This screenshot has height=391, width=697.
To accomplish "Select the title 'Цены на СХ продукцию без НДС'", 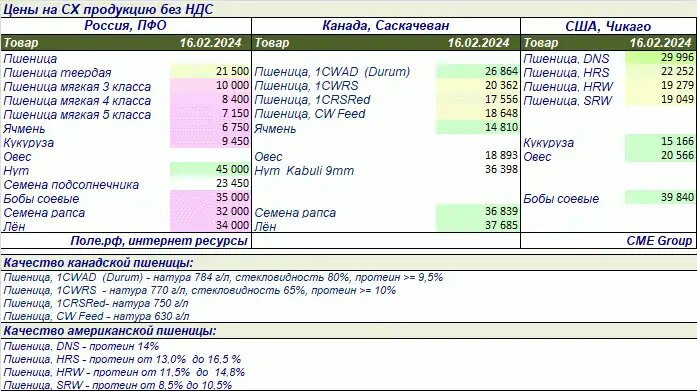I will click(x=108, y=9).
